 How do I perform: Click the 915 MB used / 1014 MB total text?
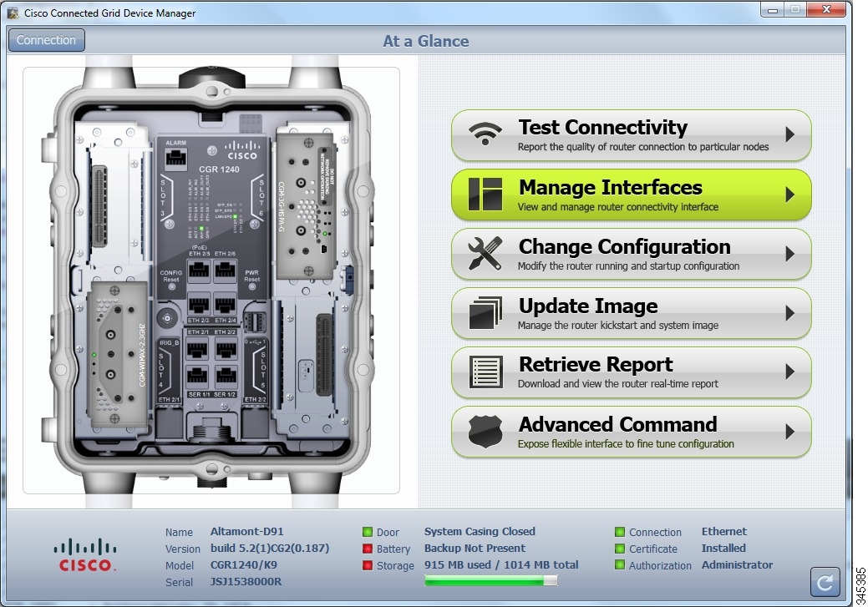coord(501,565)
